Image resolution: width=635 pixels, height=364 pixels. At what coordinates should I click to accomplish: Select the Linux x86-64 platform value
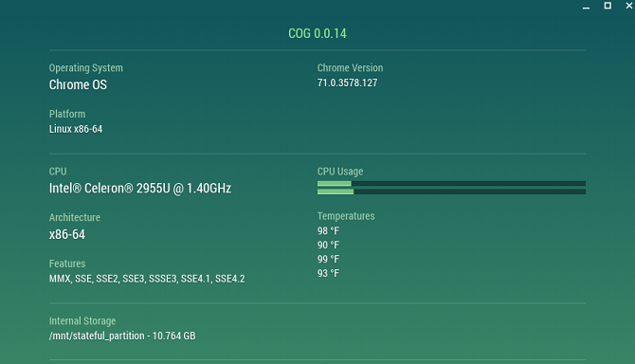coord(76,129)
